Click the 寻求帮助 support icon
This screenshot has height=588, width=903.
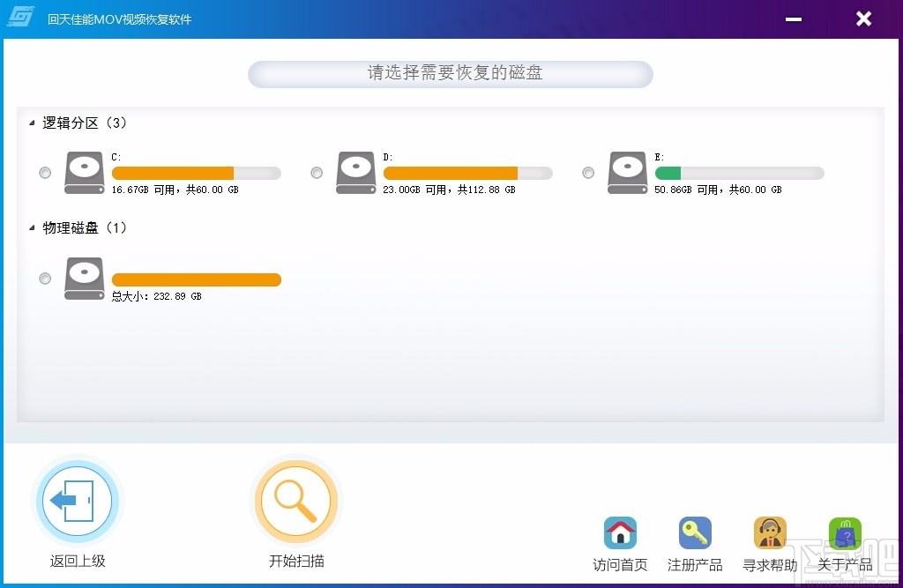(x=769, y=532)
